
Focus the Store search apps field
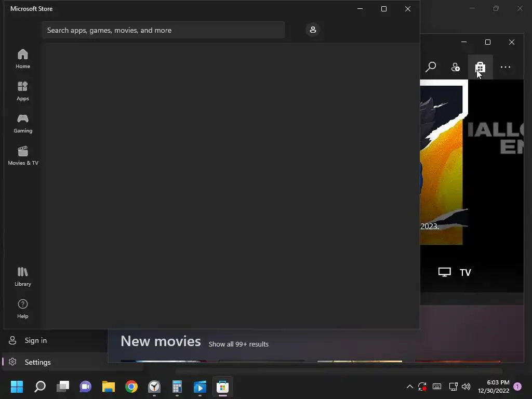(x=164, y=30)
